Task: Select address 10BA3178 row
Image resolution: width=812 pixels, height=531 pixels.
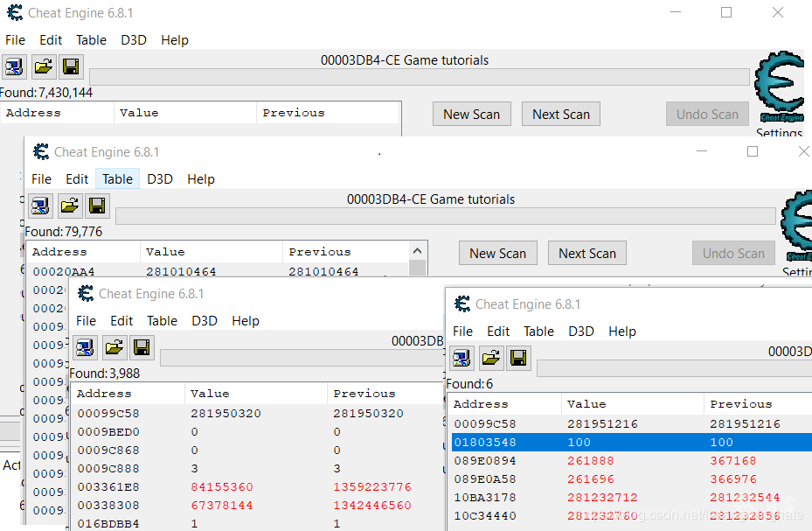Action: click(x=632, y=498)
